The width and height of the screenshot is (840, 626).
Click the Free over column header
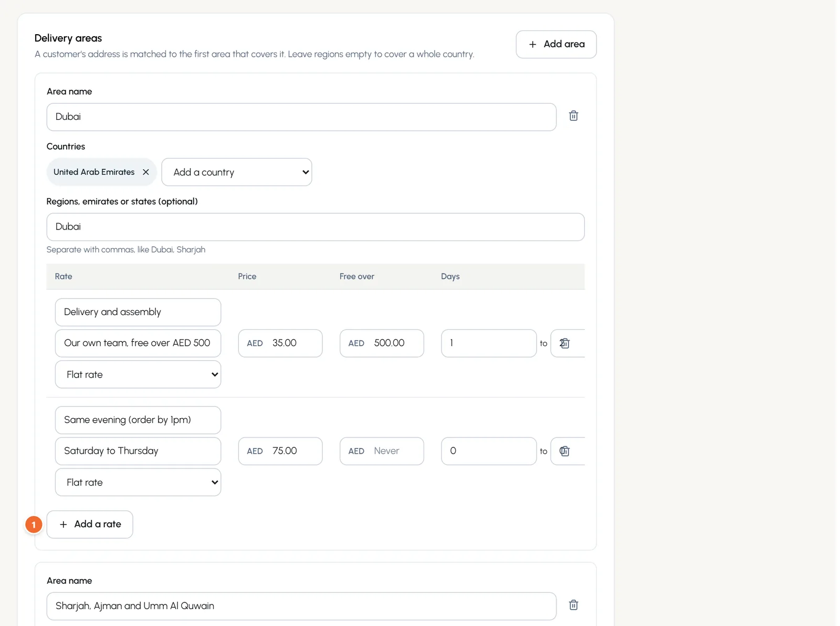click(x=356, y=276)
